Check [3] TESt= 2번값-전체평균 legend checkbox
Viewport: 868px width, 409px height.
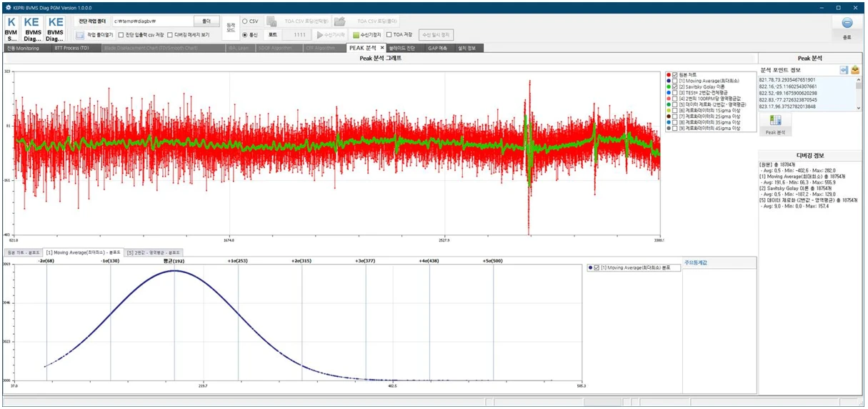[674, 92]
